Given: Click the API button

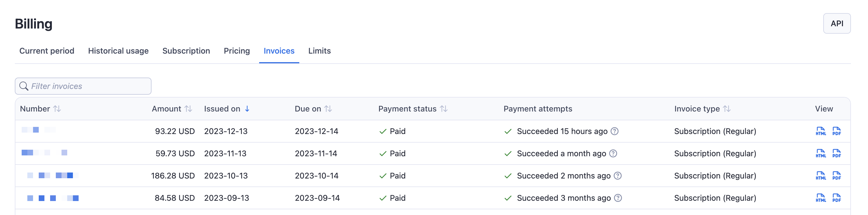Looking at the screenshot, I should 837,23.
